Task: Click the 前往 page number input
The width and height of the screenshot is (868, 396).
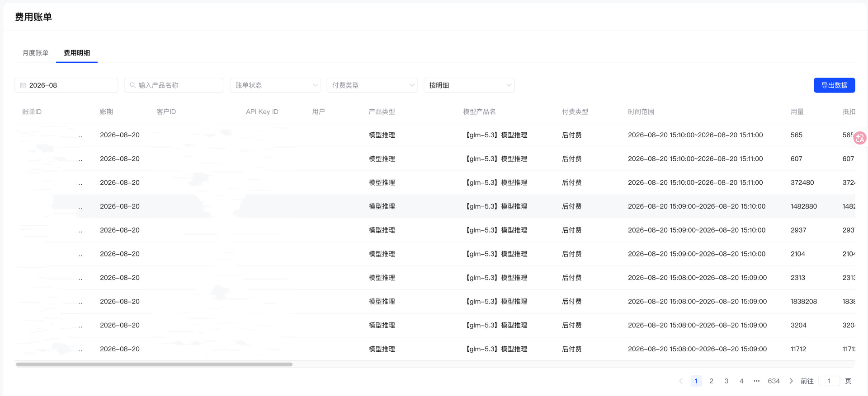Action: click(x=829, y=381)
